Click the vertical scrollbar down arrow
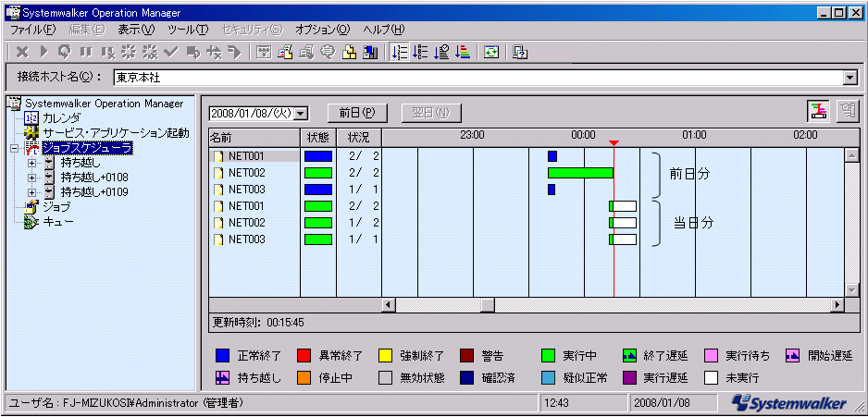Image resolution: width=868 pixels, height=417 pixels. pos(851,289)
